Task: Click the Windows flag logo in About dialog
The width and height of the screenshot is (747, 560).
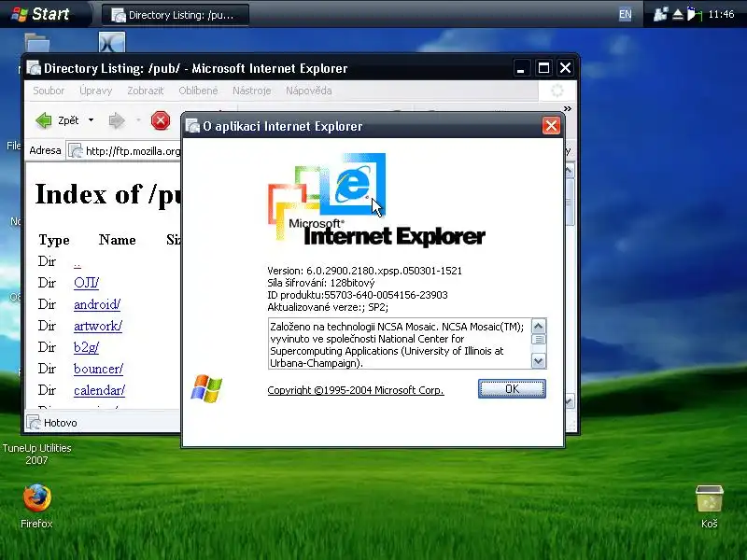Action: (206, 388)
